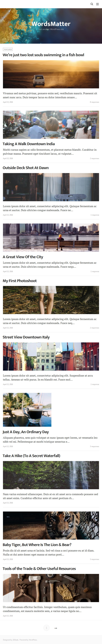102x644 pixels.
Task: Click the coffee cup thumbnail image
Action: point(27,410)
